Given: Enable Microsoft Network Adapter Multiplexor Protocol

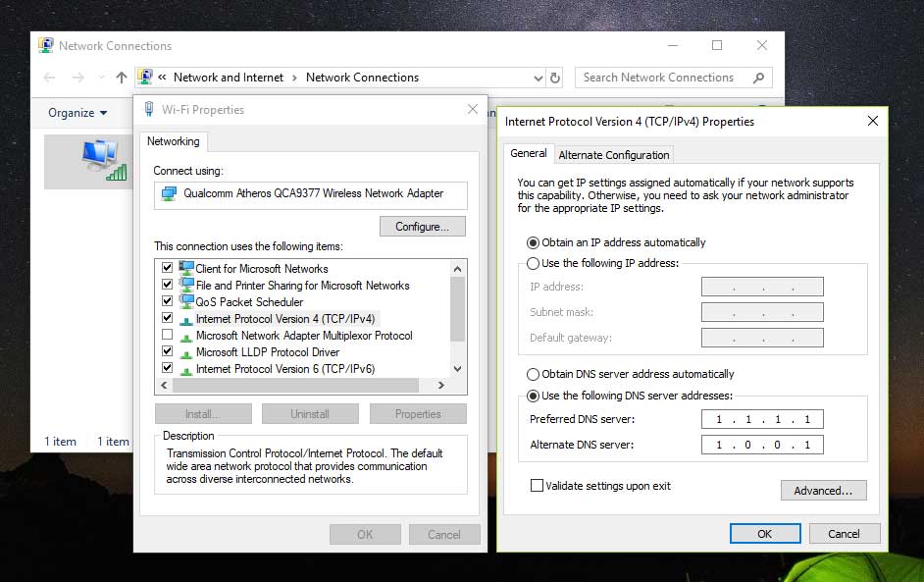Looking at the screenshot, I should click(x=168, y=335).
